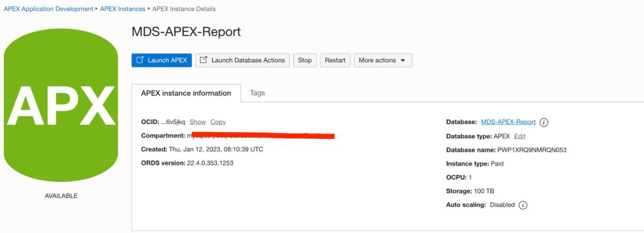Click the info icon beside Database link

[544, 122]
